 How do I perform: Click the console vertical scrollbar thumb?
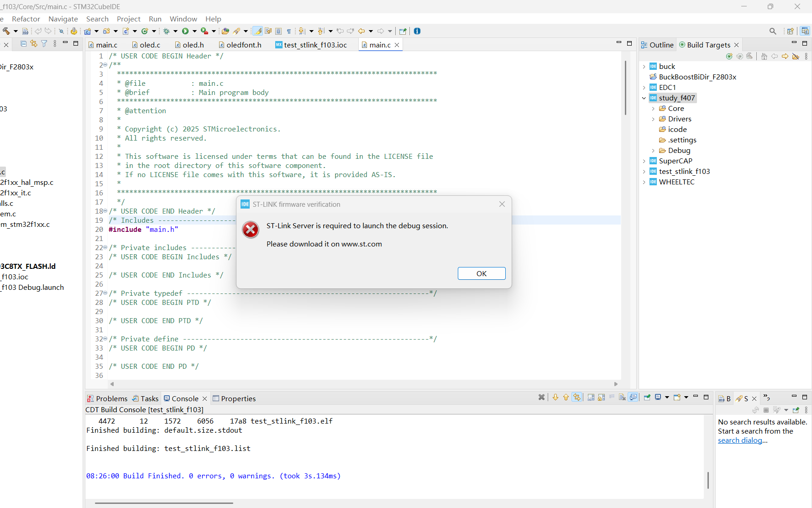click(708, 480)
